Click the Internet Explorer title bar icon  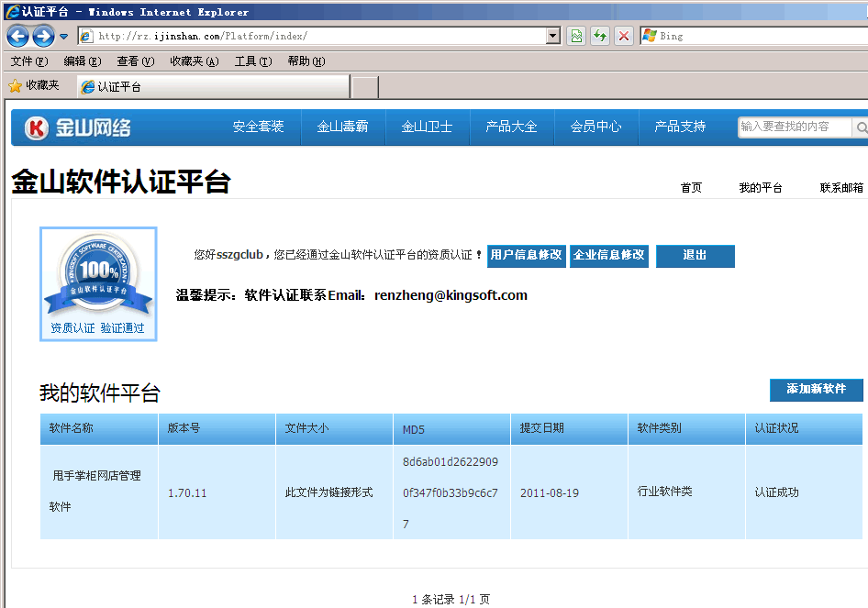pyautogui.click(x=12, y=11)
